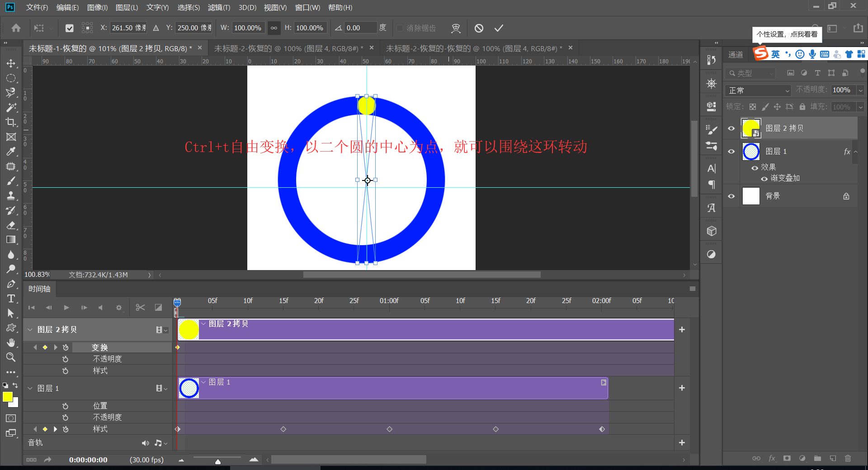
Task: Enable the stopwatch for 不透明度 on 图层 2 拷贝
Action: click(x=66, y=358)
